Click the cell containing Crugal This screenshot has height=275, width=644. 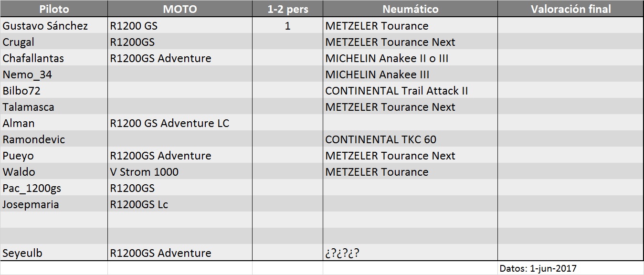[x=54, y=42]
